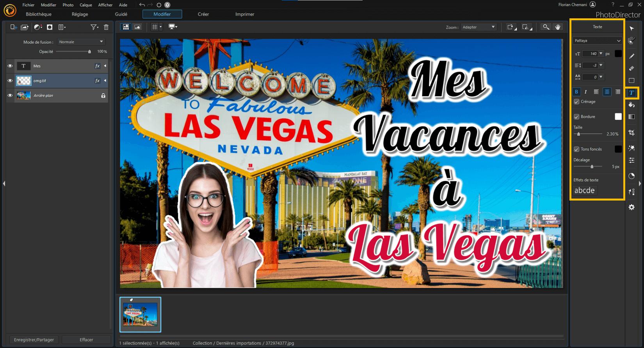
Task: Delete the selected layer with trash icon
Action: pos(106,27)
